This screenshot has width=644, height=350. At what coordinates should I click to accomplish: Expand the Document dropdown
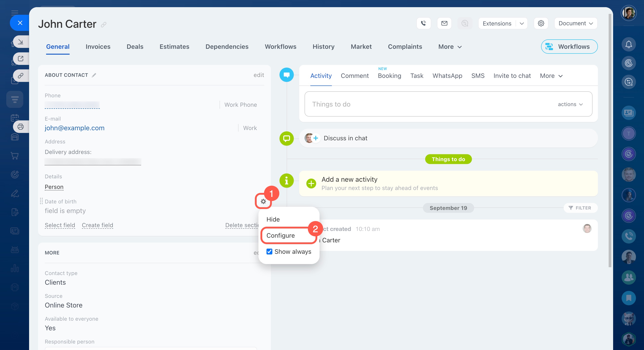(x=576, y=23)
